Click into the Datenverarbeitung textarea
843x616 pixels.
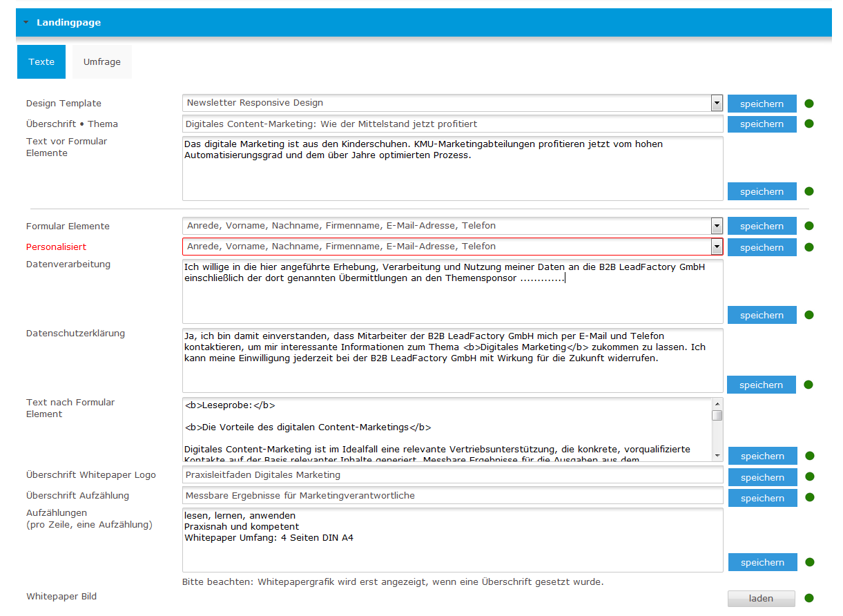[x=453, y=291]
